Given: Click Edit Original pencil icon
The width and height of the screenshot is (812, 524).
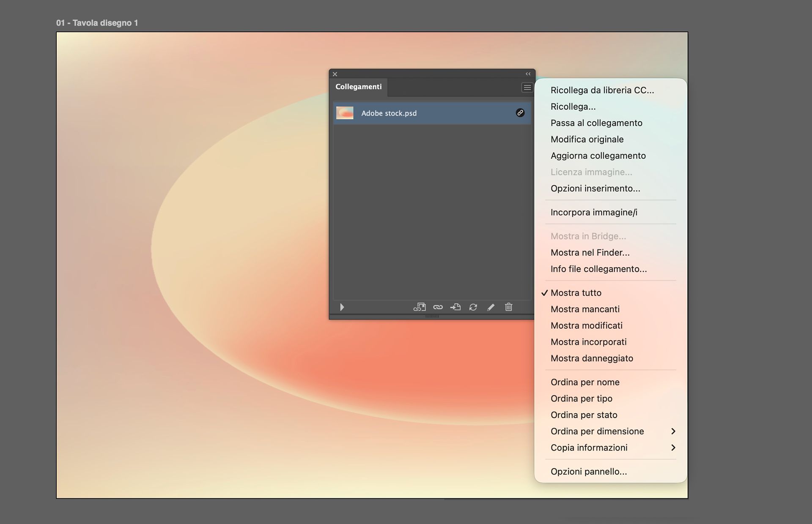Looking at the screenshot, I should click(x=491, y=307).
